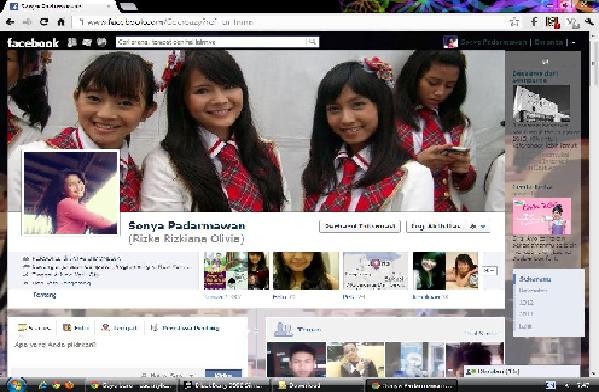Open the pink sponsored ad image
This screenshot has width=599, height=392.
click(542, 216)
